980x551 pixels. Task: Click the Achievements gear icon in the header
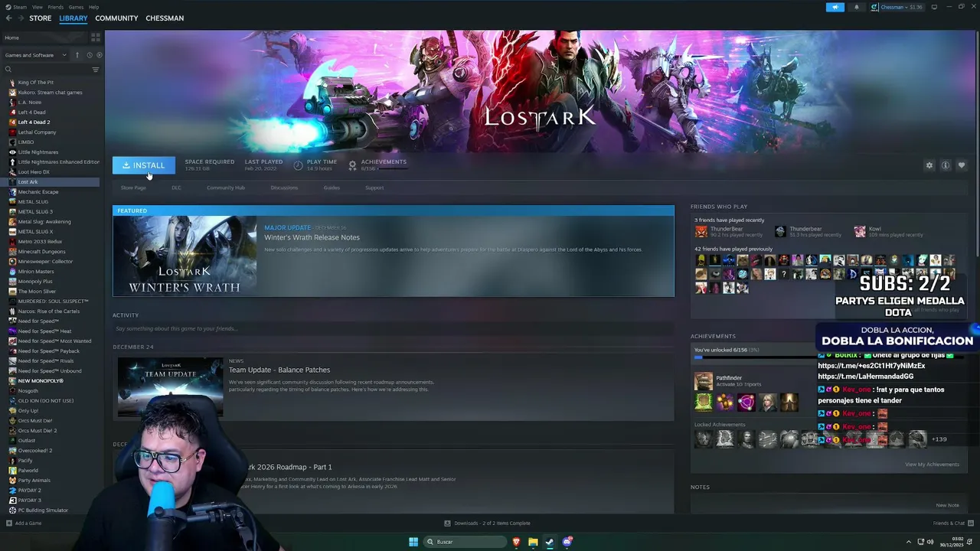[352, 165]
